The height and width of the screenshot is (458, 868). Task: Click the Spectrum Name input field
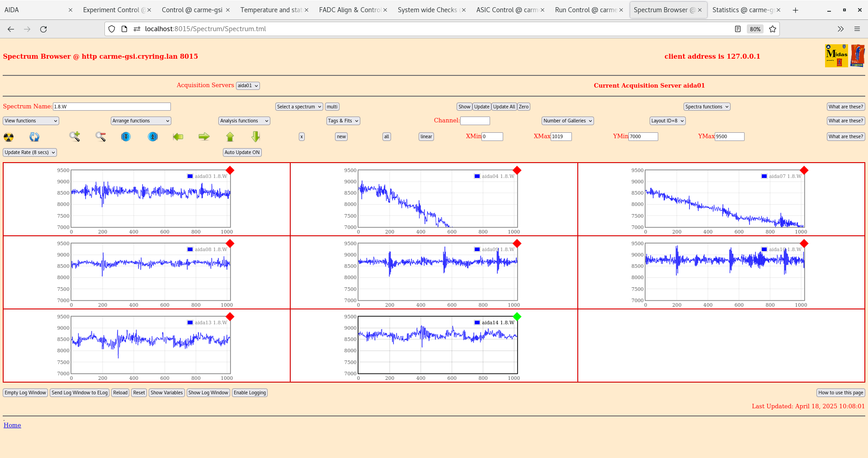(x=112, y=107)
